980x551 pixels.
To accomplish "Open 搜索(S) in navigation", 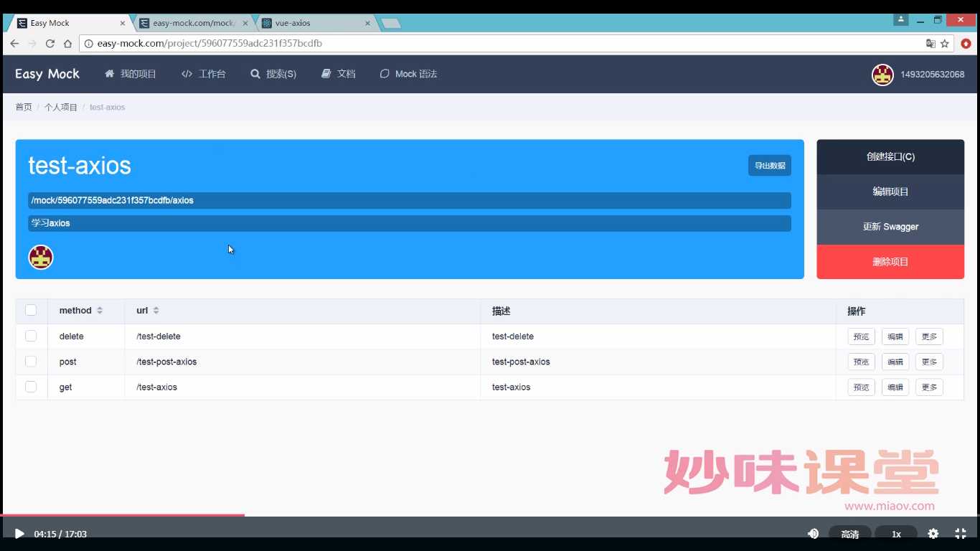I will pyautogui.click(x=273, y=74).
